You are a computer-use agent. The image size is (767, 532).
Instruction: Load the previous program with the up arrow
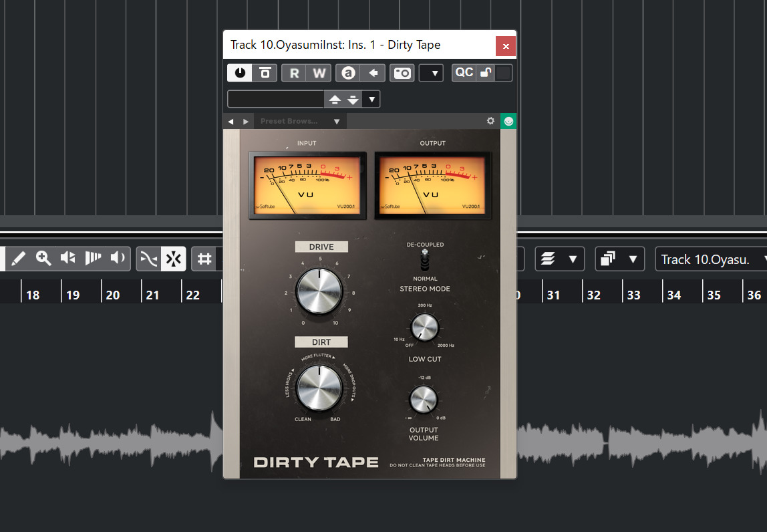click(335, 100)
